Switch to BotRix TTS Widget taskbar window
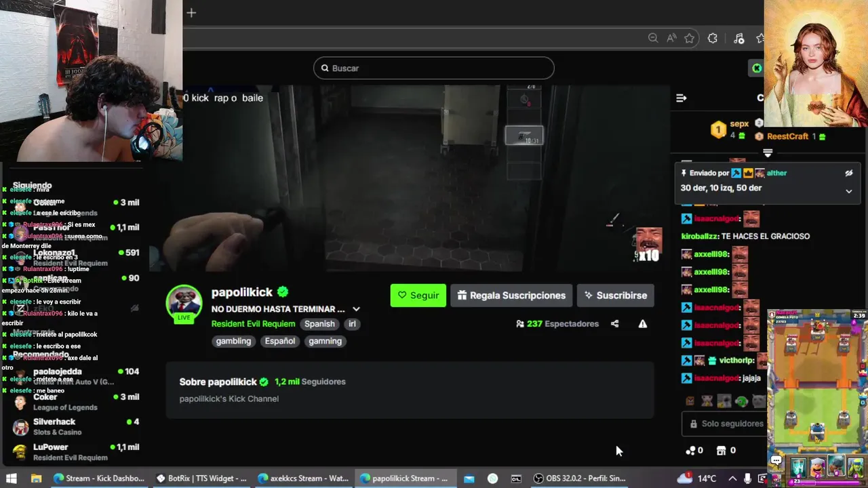 click(x=201, y=479)
